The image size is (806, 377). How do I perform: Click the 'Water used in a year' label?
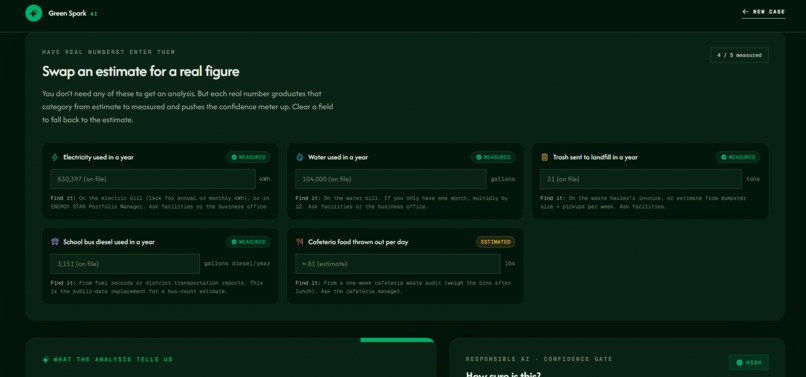(338, 157)
